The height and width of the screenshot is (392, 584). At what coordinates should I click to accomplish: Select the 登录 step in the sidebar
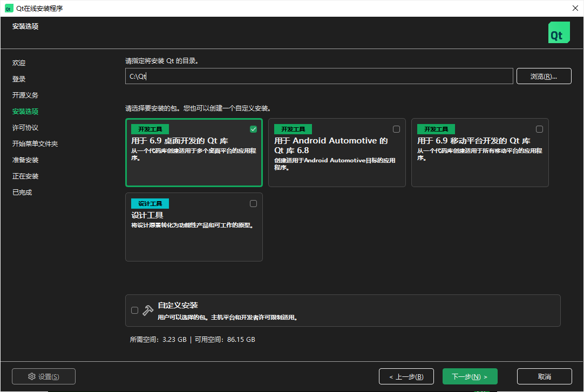coord(19,79)
